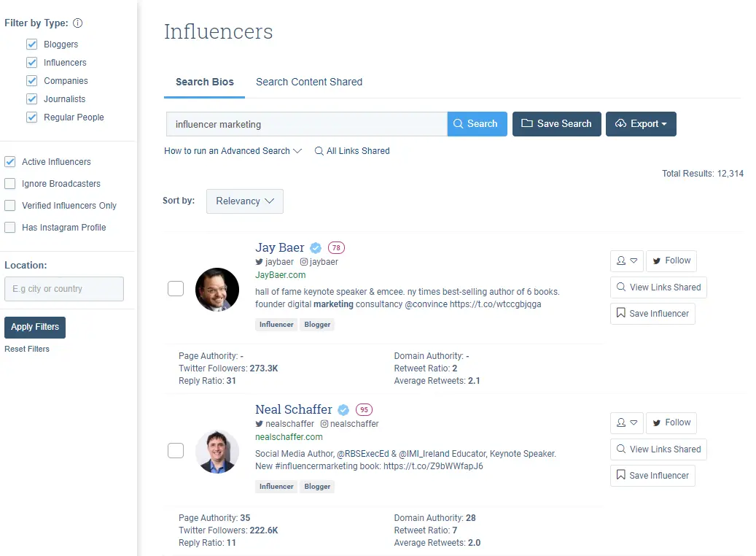Click the Reset Filters link

point(27,349)
